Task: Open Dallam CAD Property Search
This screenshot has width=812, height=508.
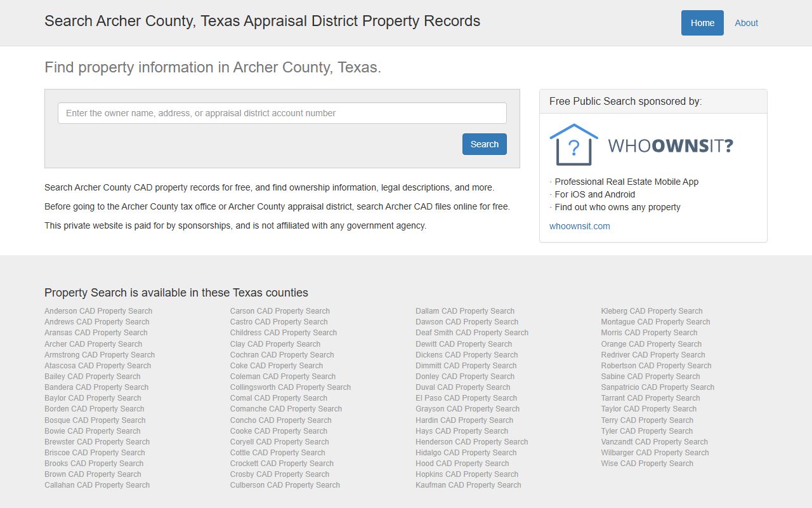Action: [x=465, y=311]
